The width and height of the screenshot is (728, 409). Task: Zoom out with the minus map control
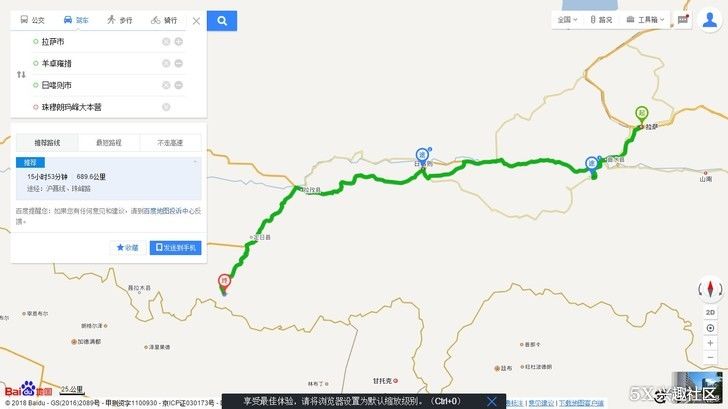[710, 357]
